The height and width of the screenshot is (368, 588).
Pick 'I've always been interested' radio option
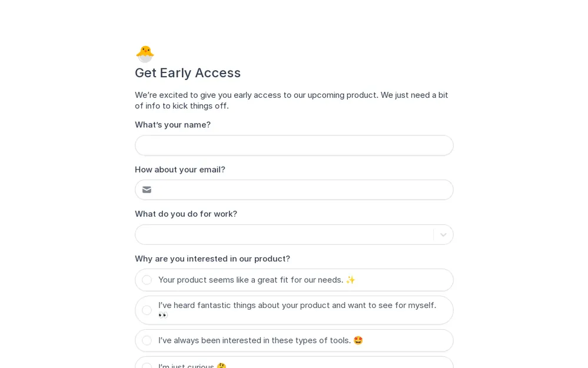click(147, 340)
